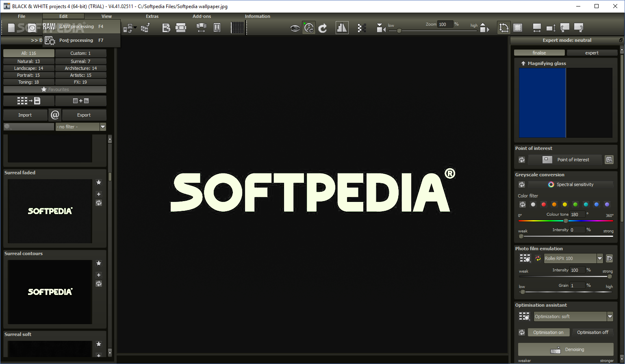Open the View menu
625x364 pixels.
pos(106,16)
